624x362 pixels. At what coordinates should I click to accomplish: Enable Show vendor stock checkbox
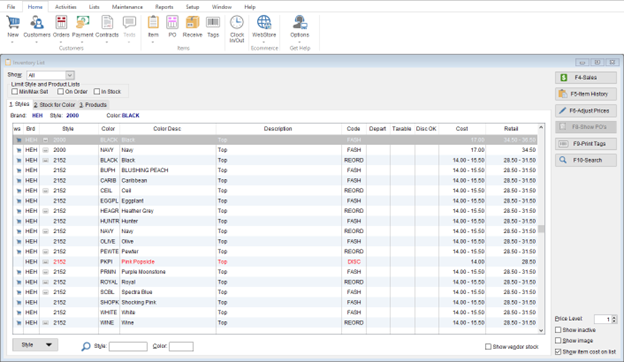(x=488, y=347)
